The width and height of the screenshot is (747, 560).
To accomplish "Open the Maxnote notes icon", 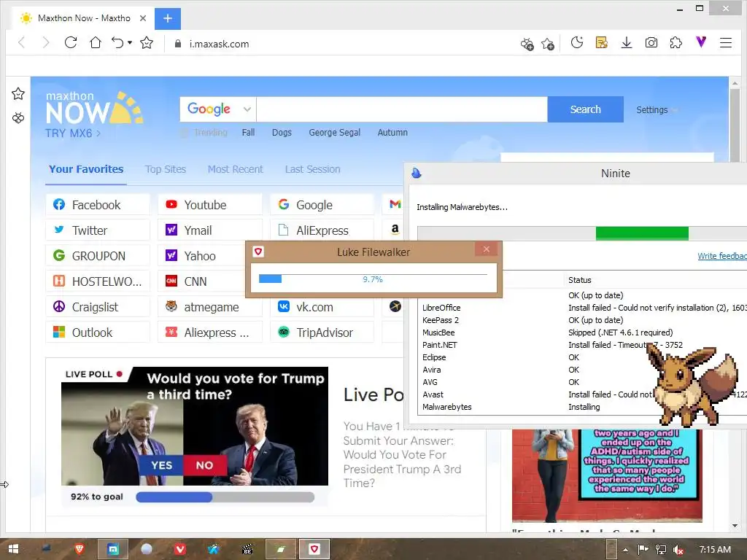I will tap(602, 43).
